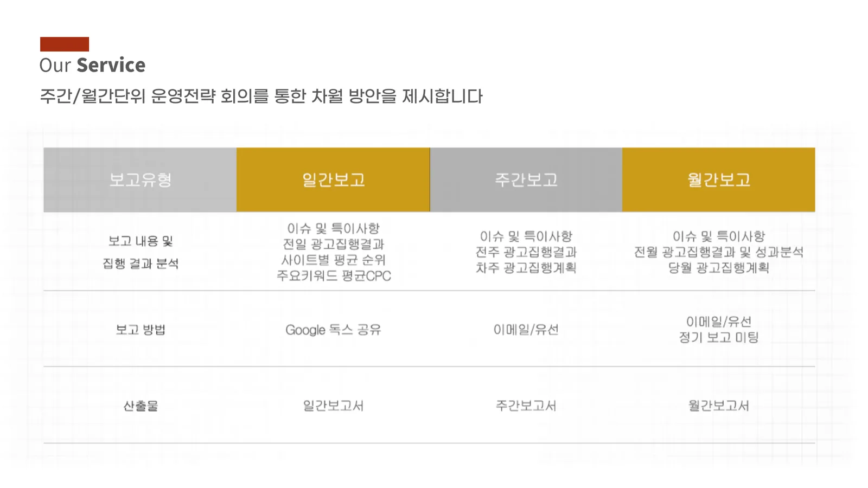
Task: Select the 산출물 row label
Action: 141,406
